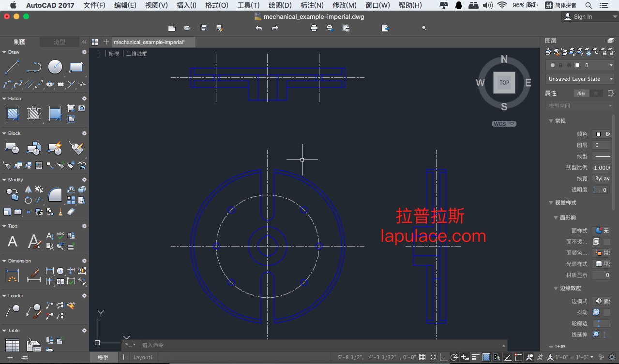619x364 pixels.
Task: Toggle grid display in status bar
Action: tap(423, 357)
